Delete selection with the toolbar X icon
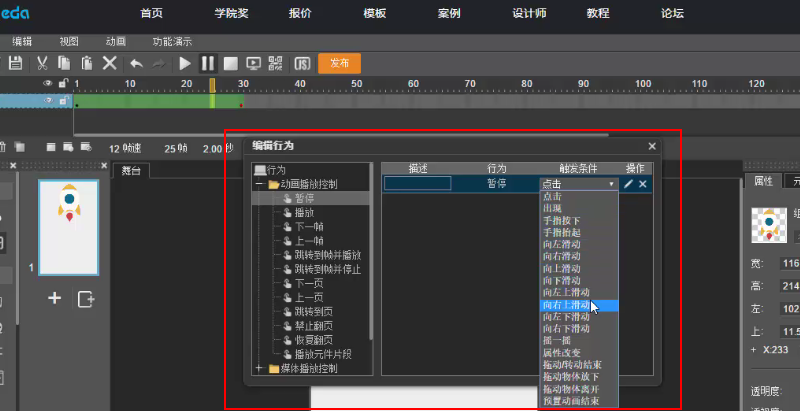Image resolution: width=800 pixels, height=411 pixels. (x=110, y=63)
